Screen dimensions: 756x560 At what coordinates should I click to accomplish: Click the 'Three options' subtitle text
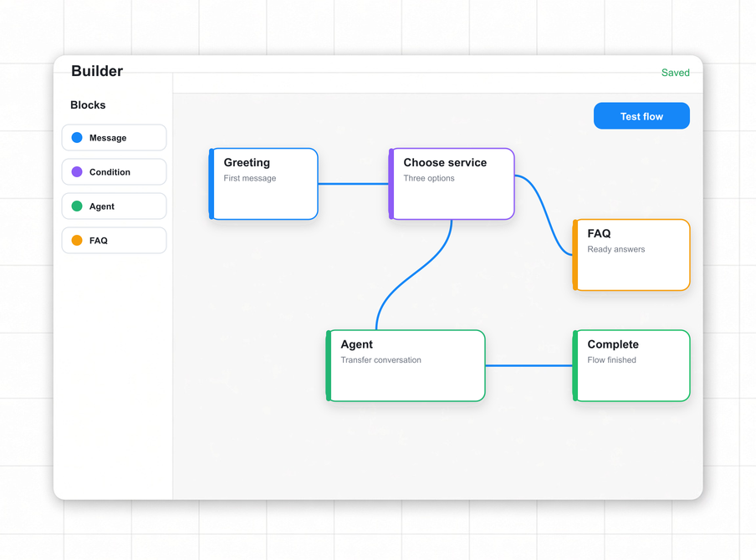(429, 178)
